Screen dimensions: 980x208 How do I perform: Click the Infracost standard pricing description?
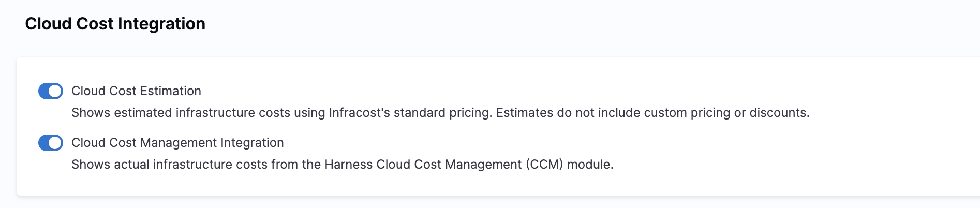point(440,113)
